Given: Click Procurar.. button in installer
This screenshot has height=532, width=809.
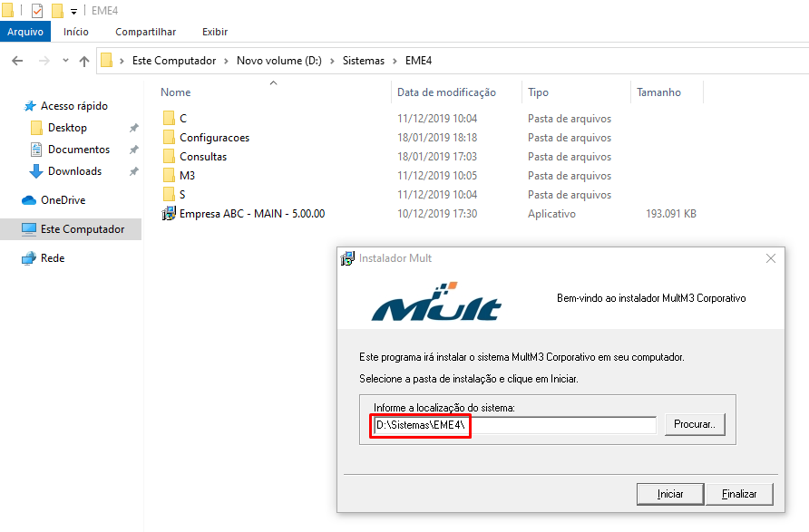Looking at the screenshot, I should coord(695,424).
